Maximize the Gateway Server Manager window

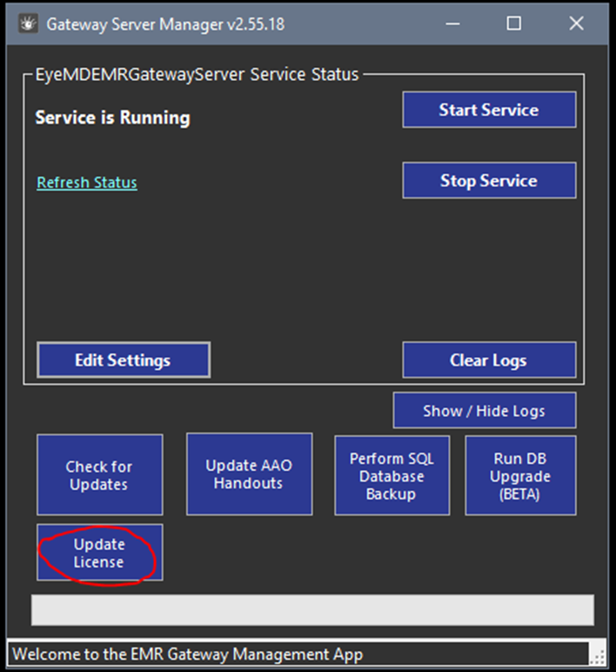[x=513, y=24]
